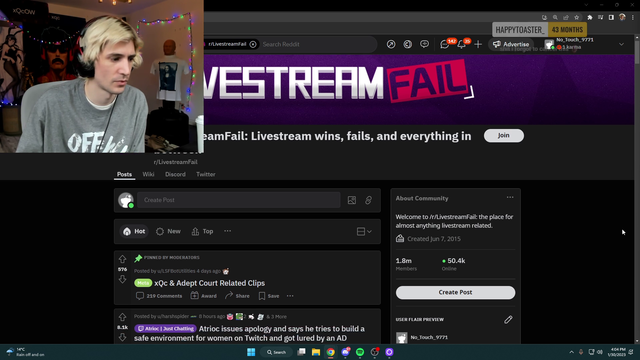Open Reddit Popular arrow icon in header
This screenshot has height=360, width=640.
(391, 44)
